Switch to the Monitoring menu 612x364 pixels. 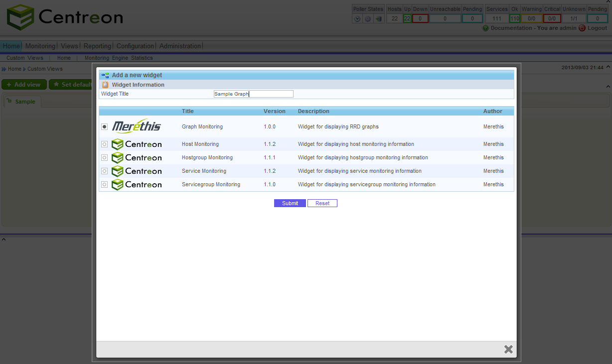40,46
